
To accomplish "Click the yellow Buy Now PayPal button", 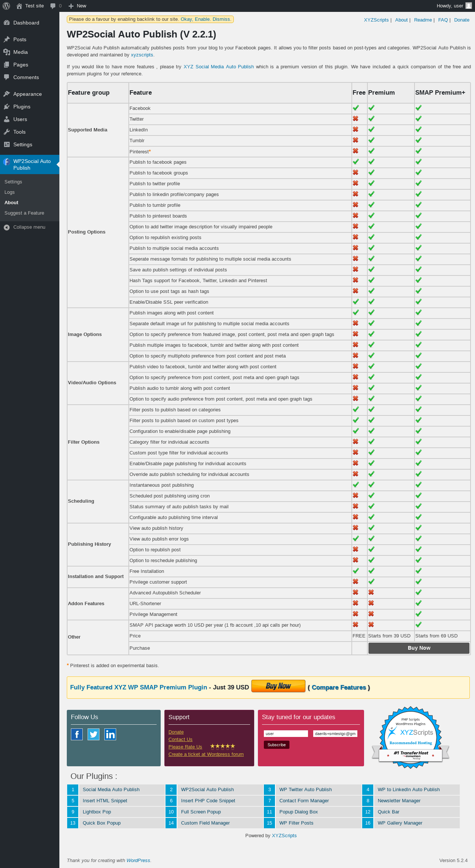I will point(278,686).
